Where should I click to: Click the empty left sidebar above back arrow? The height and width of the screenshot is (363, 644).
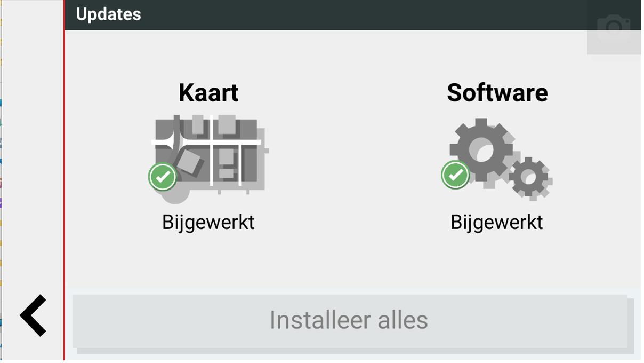click(33, 144)
